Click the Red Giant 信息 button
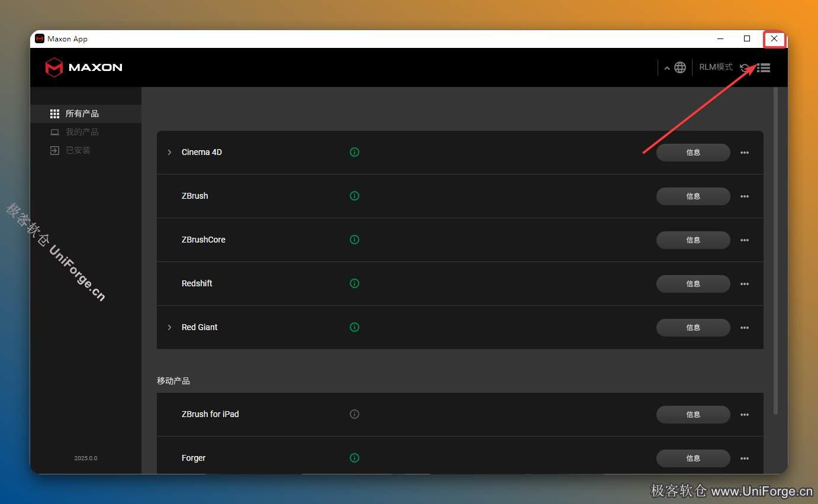Image resolution: width=818 pixels, height=504 pixels. (x=693, y=328)
